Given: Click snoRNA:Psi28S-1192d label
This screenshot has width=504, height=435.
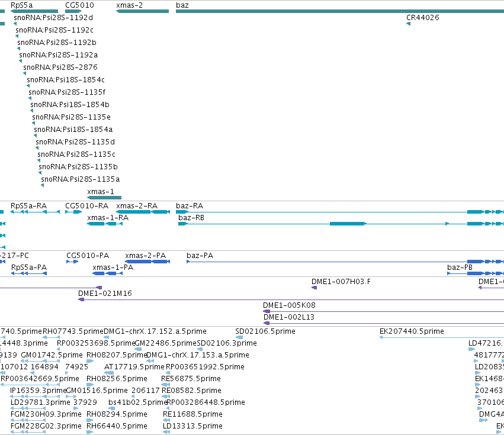Looking at the screenshot, I should pos(53,18).
